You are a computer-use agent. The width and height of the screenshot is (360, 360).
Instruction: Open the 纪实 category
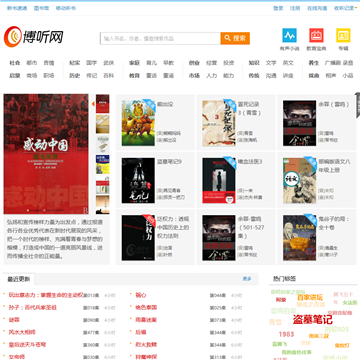tap(75, 63)
